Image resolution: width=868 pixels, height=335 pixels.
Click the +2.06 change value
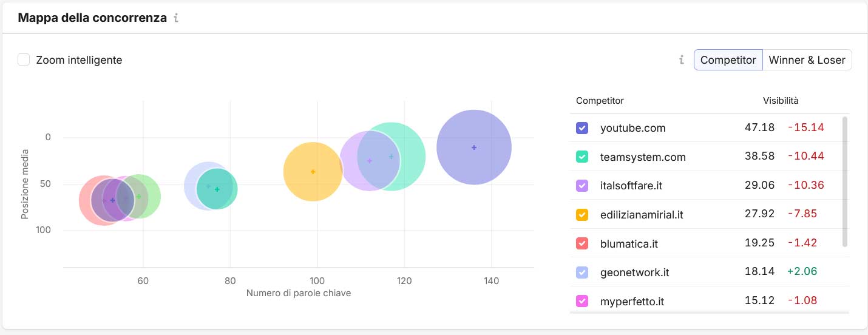pyautogui.click(x=801, y=272)
